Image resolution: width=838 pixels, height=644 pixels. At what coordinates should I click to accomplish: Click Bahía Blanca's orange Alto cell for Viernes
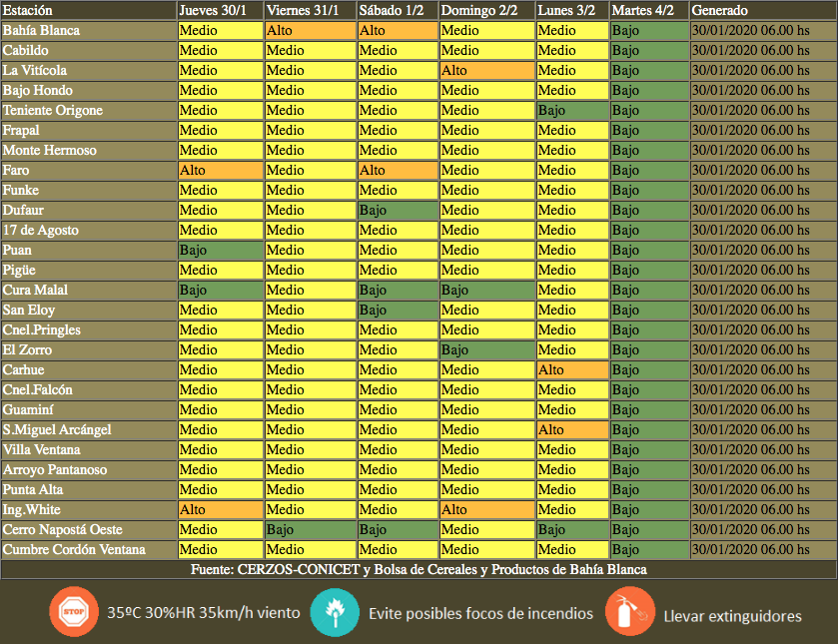point(310,30)
